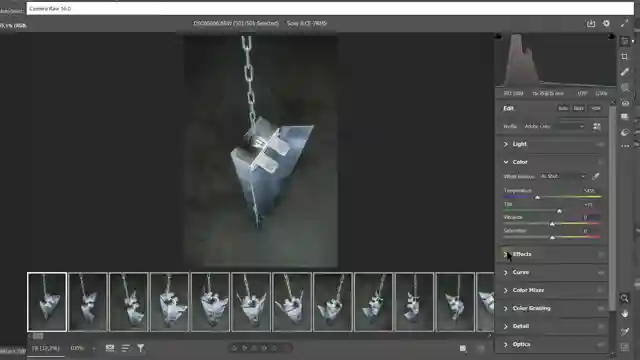Click the Edit panel vertical scrollbar
The height and width of the screenshot is (360, 640).
tap(612, 208)
